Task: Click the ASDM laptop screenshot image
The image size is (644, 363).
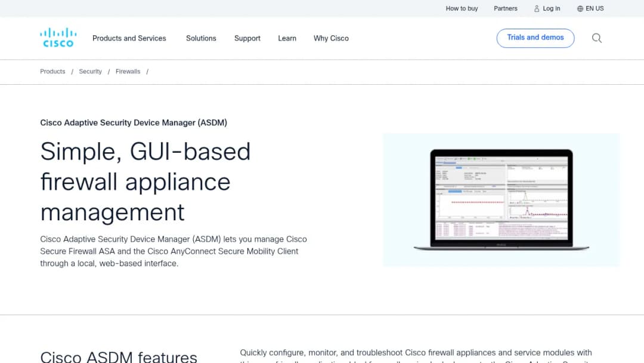Action: click(501, 200)
